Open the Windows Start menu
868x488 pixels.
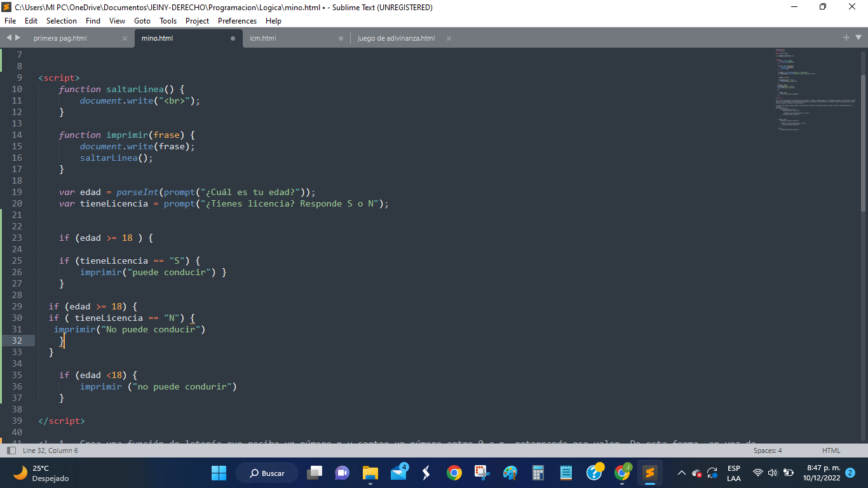click(x=219, y=473)
